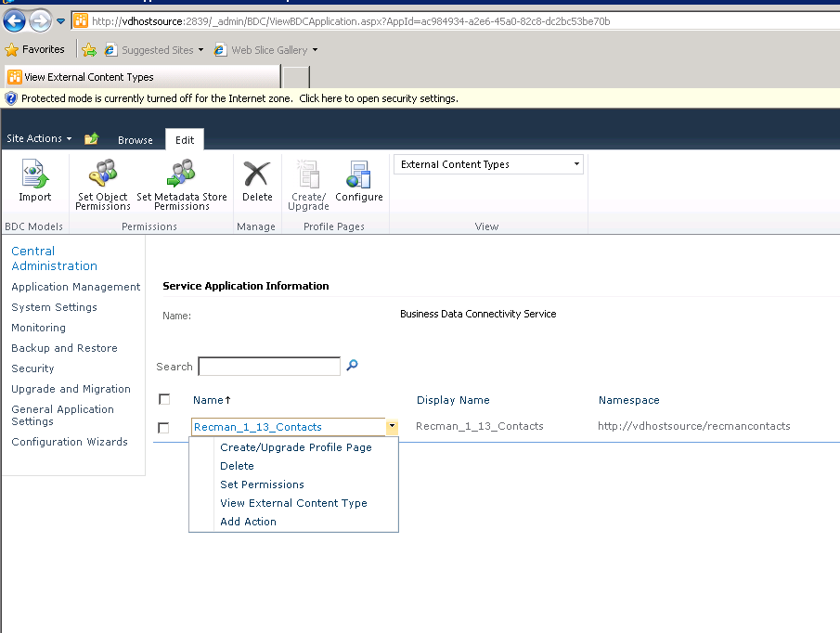The height and width of the screenshot is (633, 840).
Task: Open Configuration Wizards link
Action: tap(70, 442)
